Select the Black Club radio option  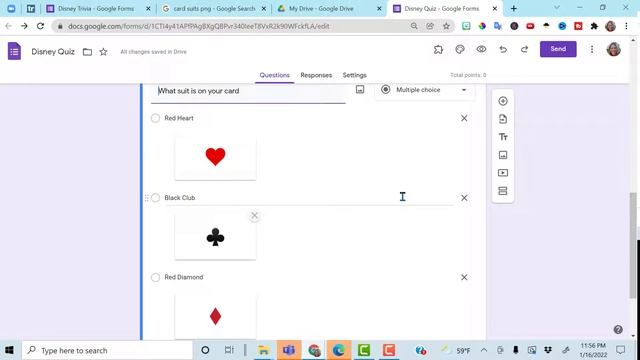pyautogui.click(x=155, y=198)
